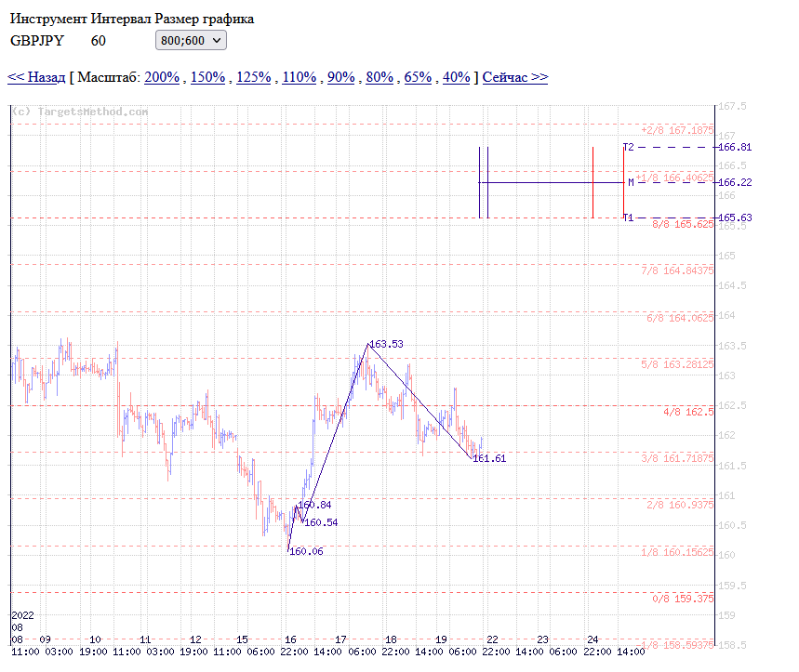This screenshot has width=799, height=672.
Task: Click the date label 15 on the time axis
Action: click(x=242, y=639)
